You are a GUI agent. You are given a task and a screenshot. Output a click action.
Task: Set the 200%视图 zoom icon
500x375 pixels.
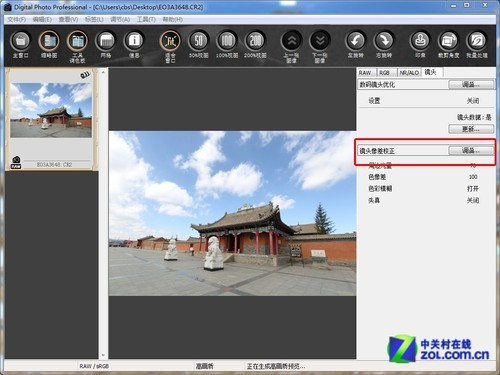[255, 41]
